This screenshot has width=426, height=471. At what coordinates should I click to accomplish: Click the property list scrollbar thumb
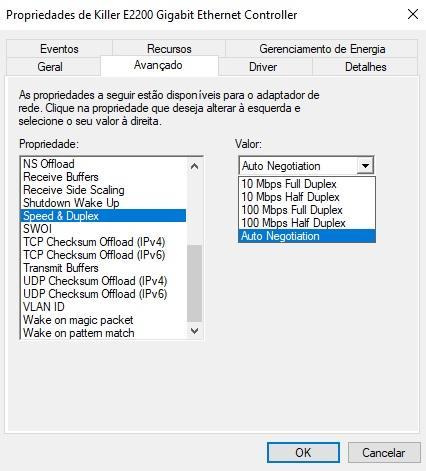tap(194, 283)
